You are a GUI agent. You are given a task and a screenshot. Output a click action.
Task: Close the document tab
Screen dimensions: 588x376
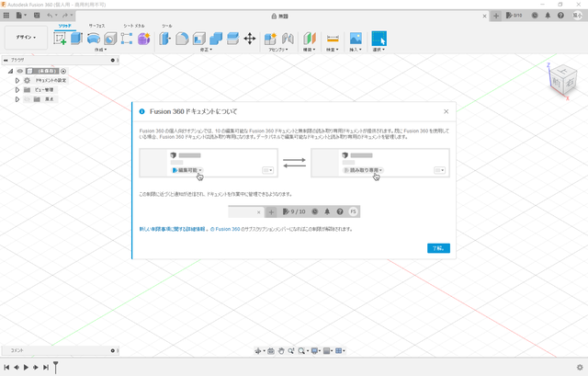click(x=484, y=17)
